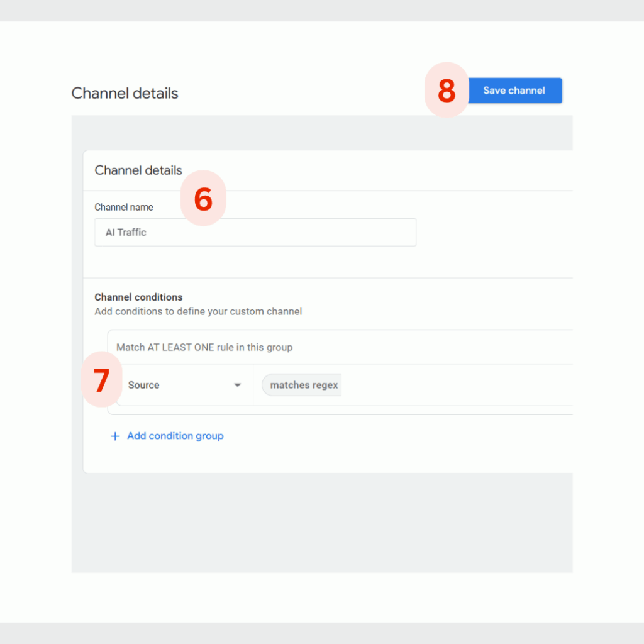The image size is (644, 644).
Task: Focus the Channel name field containing AI Traffic
Action: coord(255,233)
